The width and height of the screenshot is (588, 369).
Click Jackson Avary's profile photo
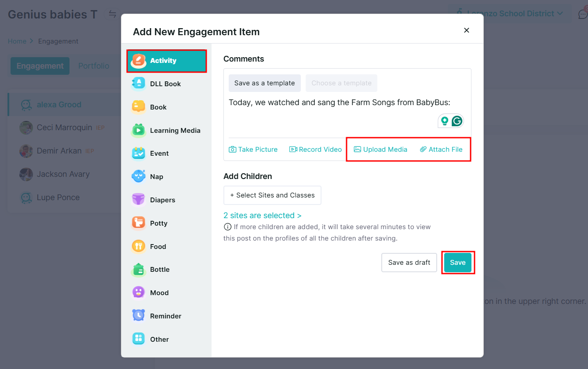pyautogui.click(x=26, y=174)
